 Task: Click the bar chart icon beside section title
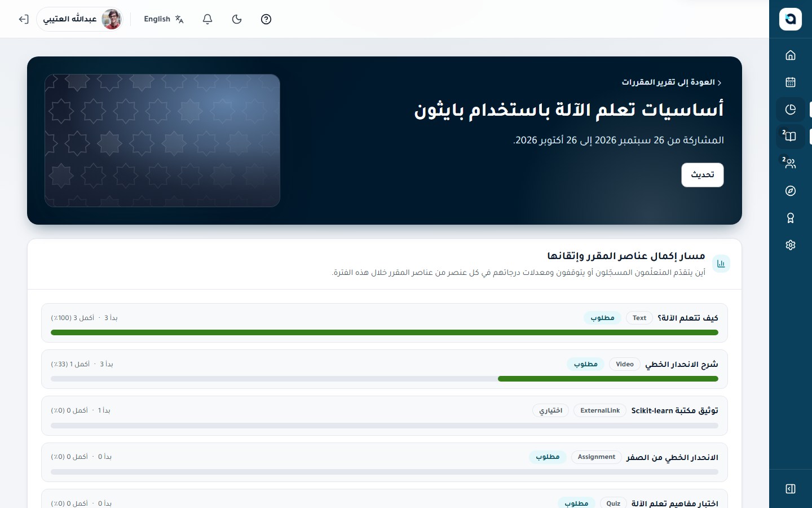(721, 264)
